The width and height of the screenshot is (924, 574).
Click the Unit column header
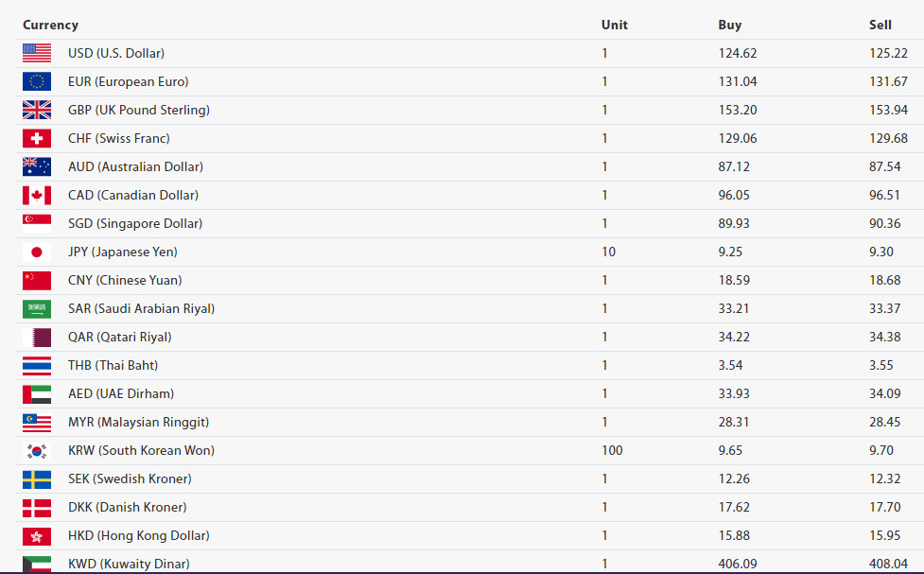(x=614, y=25)
